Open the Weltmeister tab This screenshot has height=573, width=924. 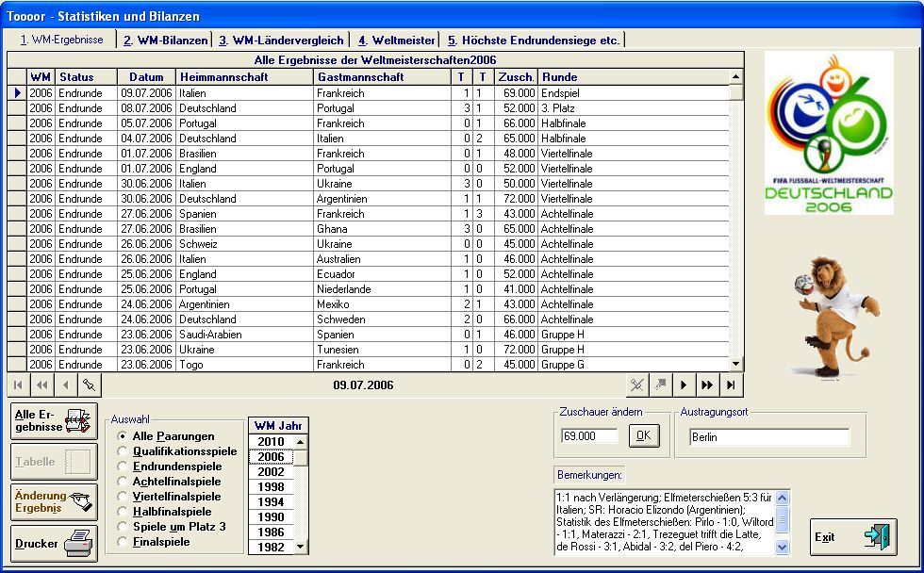point(396,41)
